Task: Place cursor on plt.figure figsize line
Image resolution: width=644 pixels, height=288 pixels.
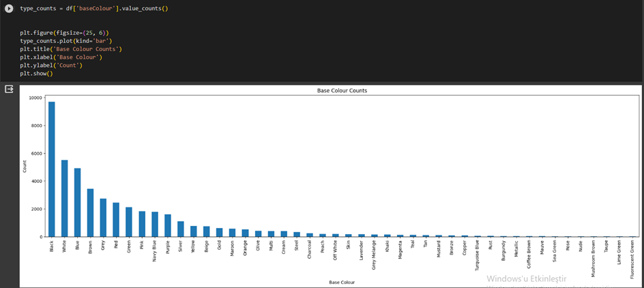Action: click(63, 33)
